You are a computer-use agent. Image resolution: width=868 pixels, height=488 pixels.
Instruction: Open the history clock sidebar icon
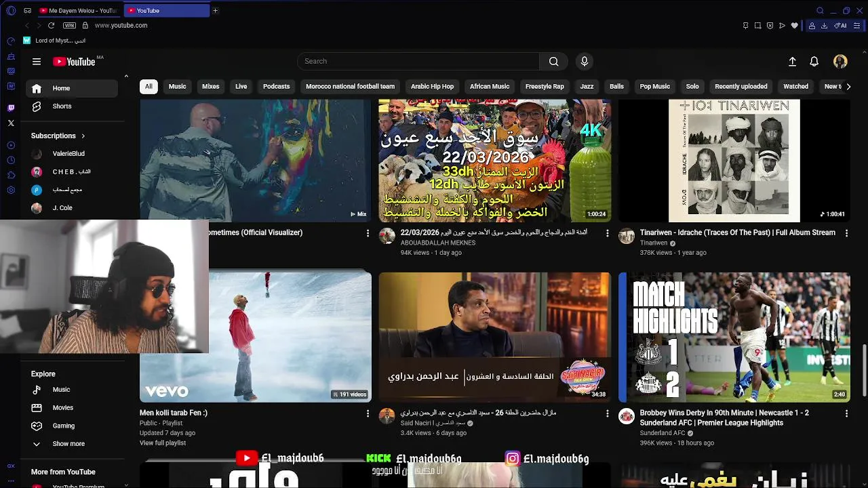[x=11, y=160]
